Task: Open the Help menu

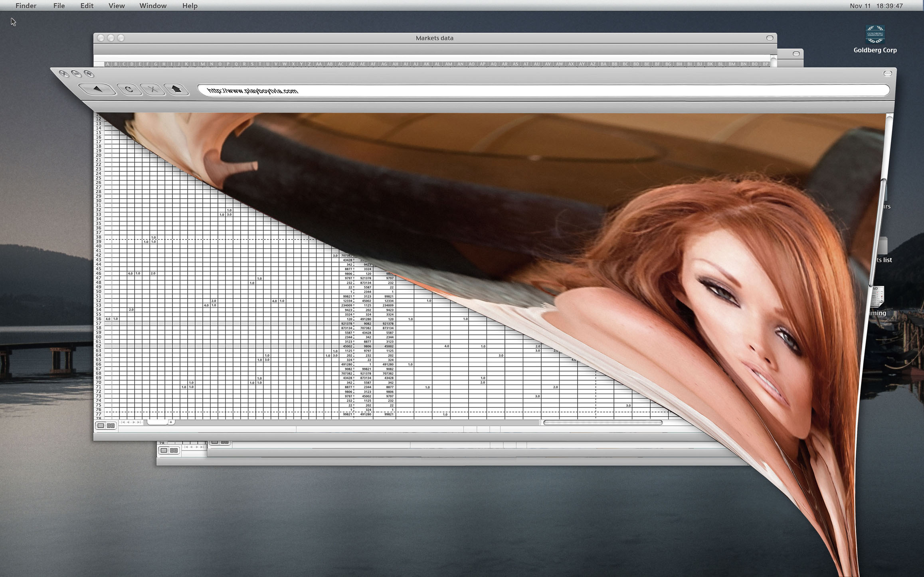Action: 190,6
